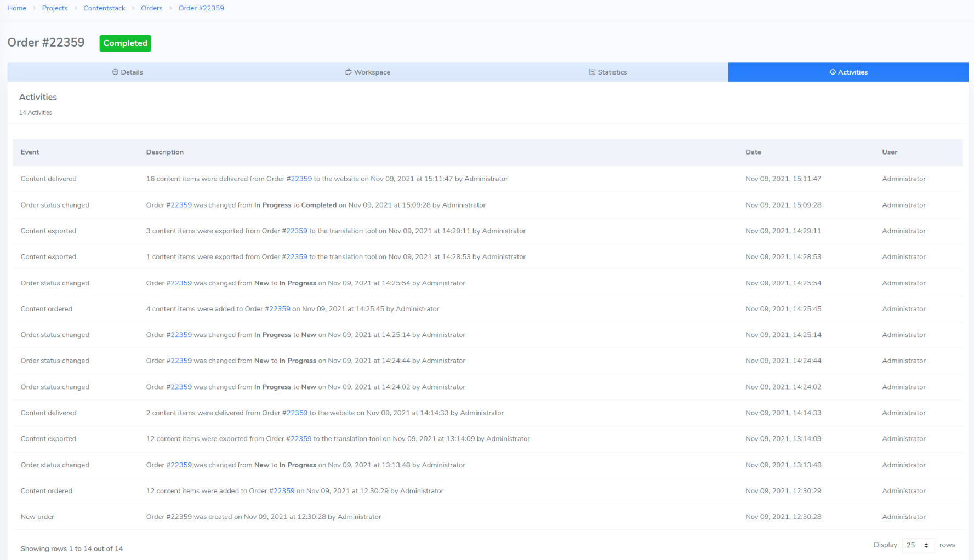Click Content ordered event at 14:25:45
Image resolution: width=974 pixels, height=560 pixels.
tap(46, 309)
